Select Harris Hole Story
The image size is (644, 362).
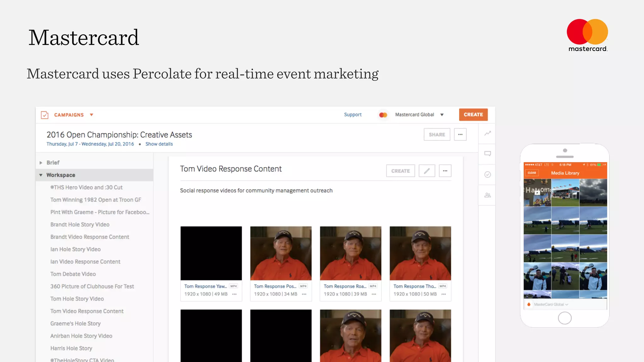71,348
